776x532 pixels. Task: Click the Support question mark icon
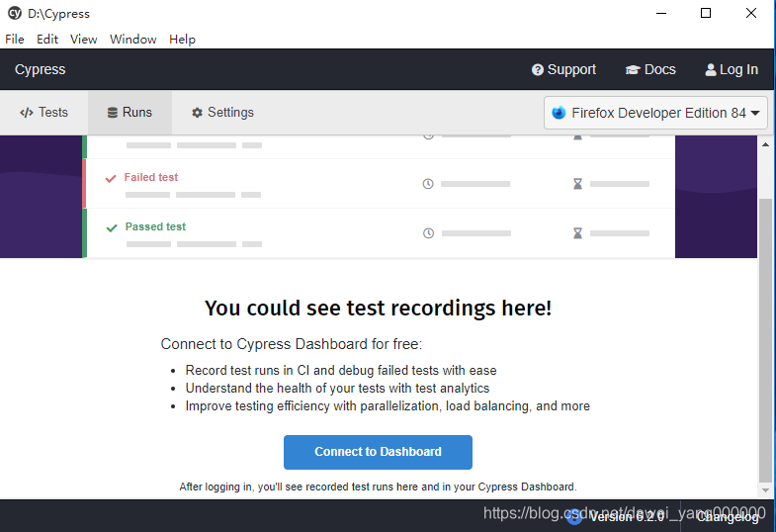[x=538, y=70]
